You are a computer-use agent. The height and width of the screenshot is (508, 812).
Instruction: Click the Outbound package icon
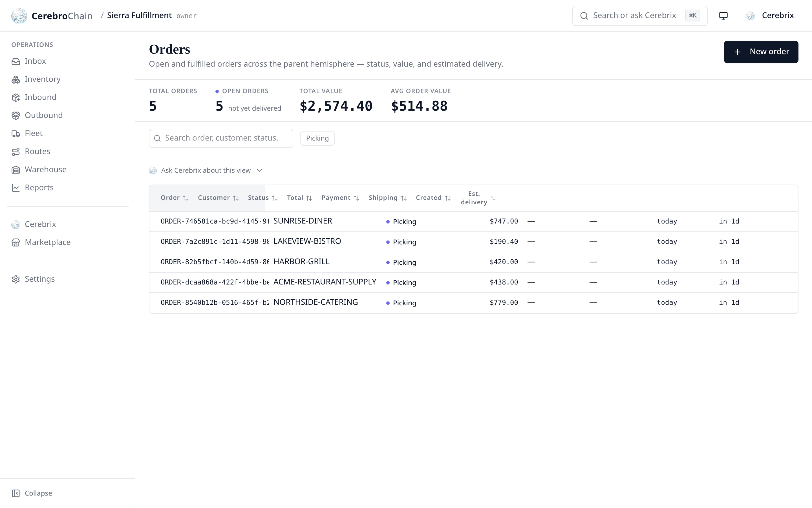coord(16,116)
